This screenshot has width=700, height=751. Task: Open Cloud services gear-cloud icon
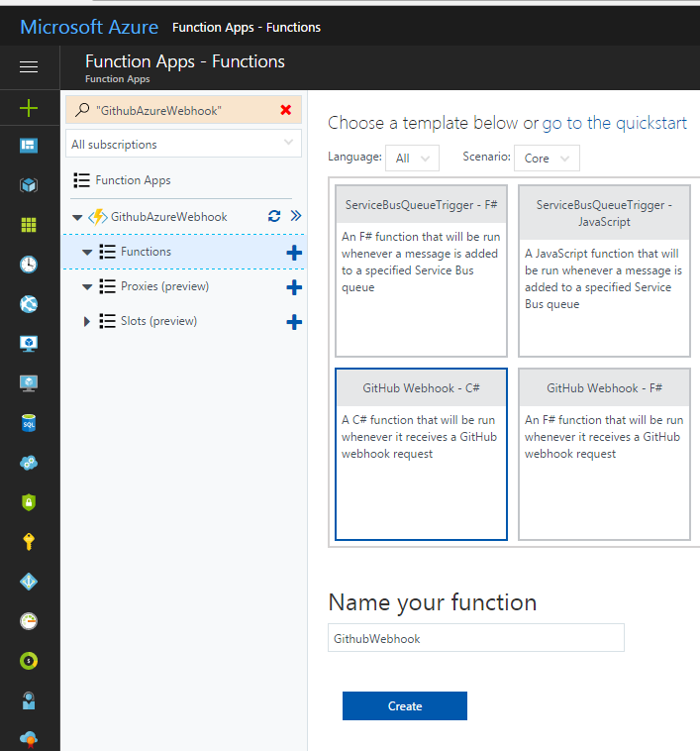29,463
